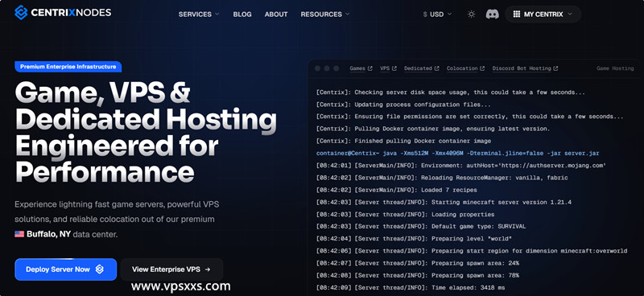Screen dimensions: 644x296
Task: Switch to the Discord Bot Hosting tab
Action: pos(526,68)
